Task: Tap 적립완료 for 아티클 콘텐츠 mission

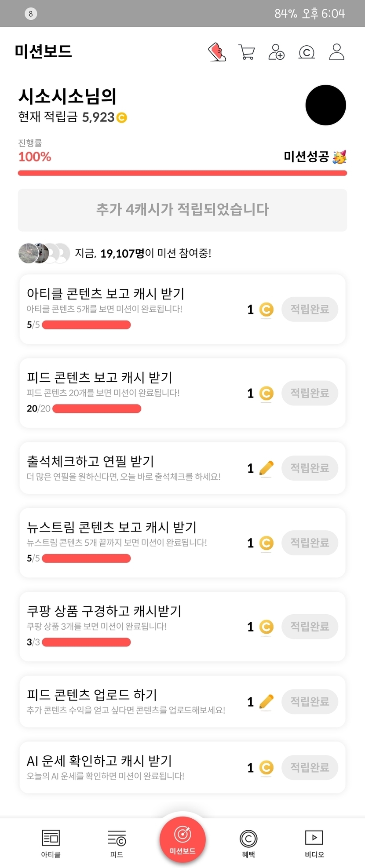Action: [310, 309]
